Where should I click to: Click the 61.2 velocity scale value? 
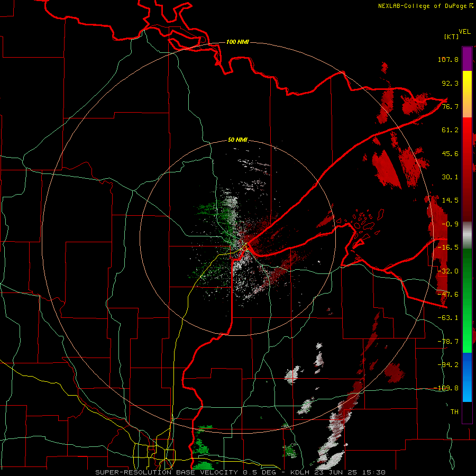click(450, 130)
